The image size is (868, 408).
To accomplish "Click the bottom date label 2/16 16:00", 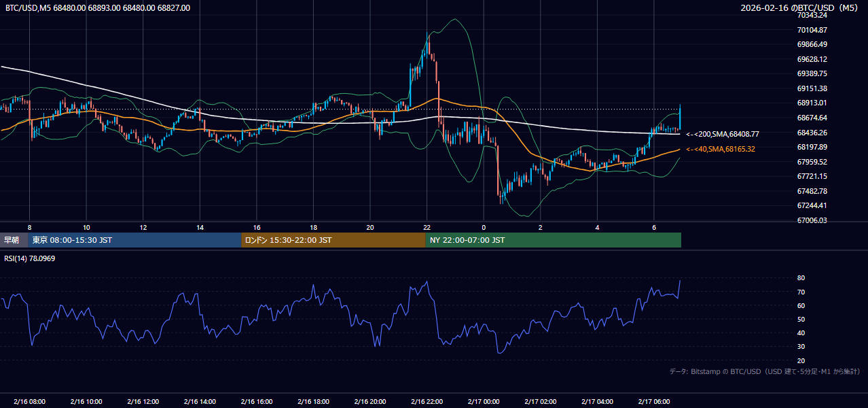I will [x=257, y=401].
